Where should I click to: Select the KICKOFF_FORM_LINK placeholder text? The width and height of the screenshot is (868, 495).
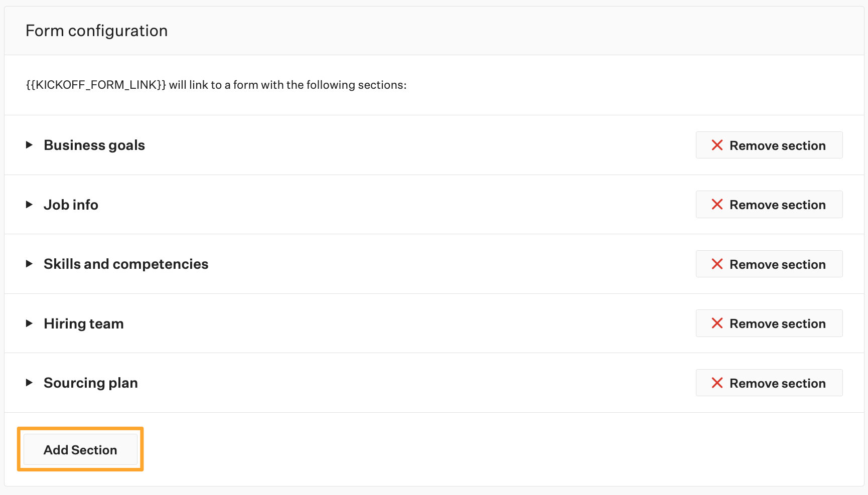[x=96, y=85]
